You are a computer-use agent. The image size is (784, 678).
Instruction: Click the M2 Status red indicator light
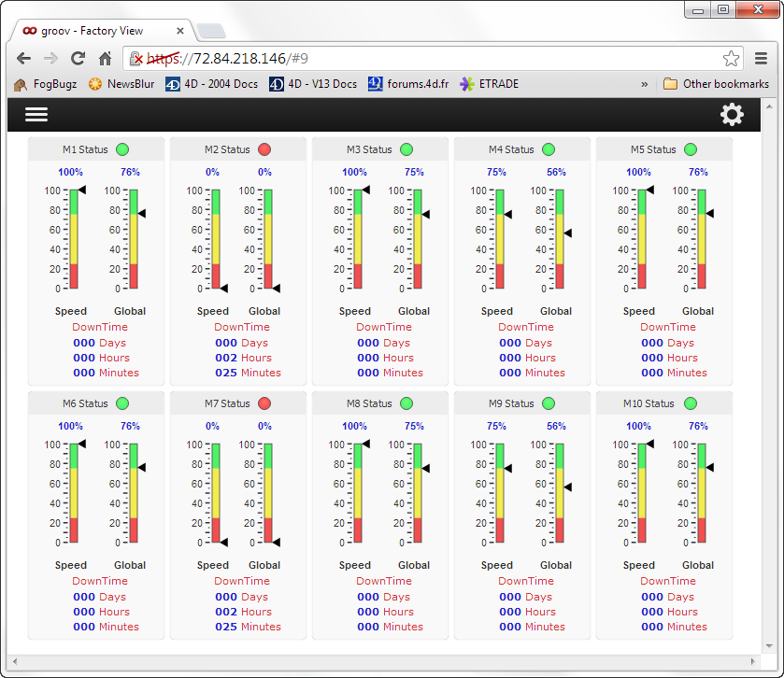264,149
